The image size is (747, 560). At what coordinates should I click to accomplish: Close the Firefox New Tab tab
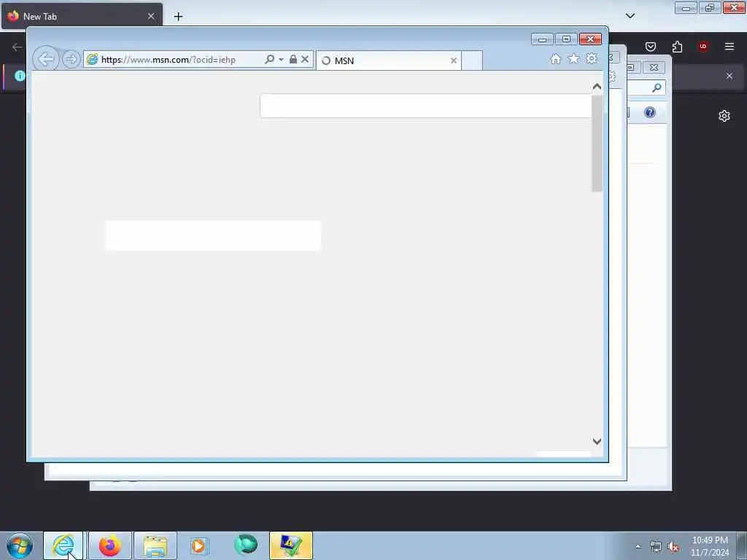coord(151,16)
